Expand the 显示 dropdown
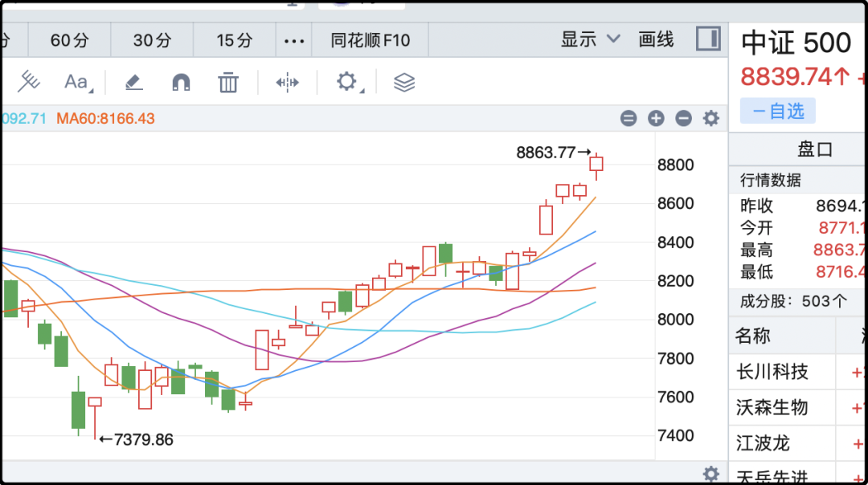This screenshot has width=868, height=485. pos(590,39)
